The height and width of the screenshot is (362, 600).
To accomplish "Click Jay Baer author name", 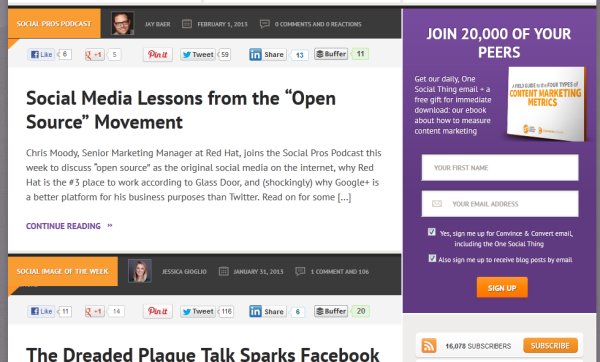I will tap(157, 24).
